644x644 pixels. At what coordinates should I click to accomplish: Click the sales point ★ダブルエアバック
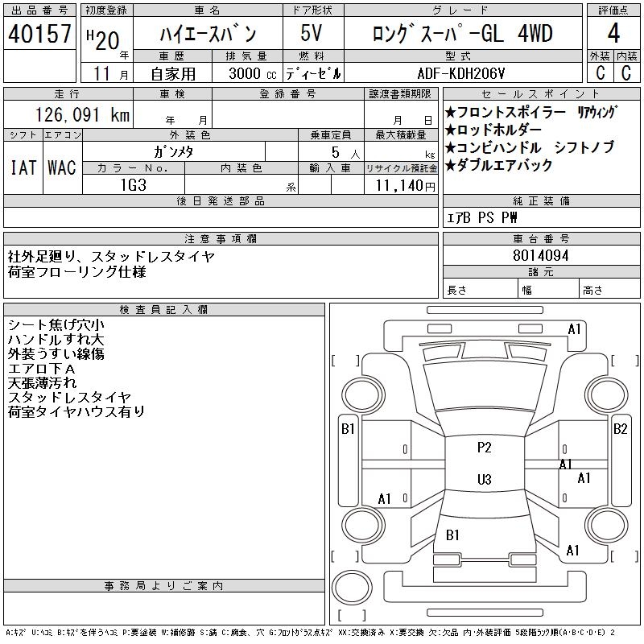click(499, 165)
